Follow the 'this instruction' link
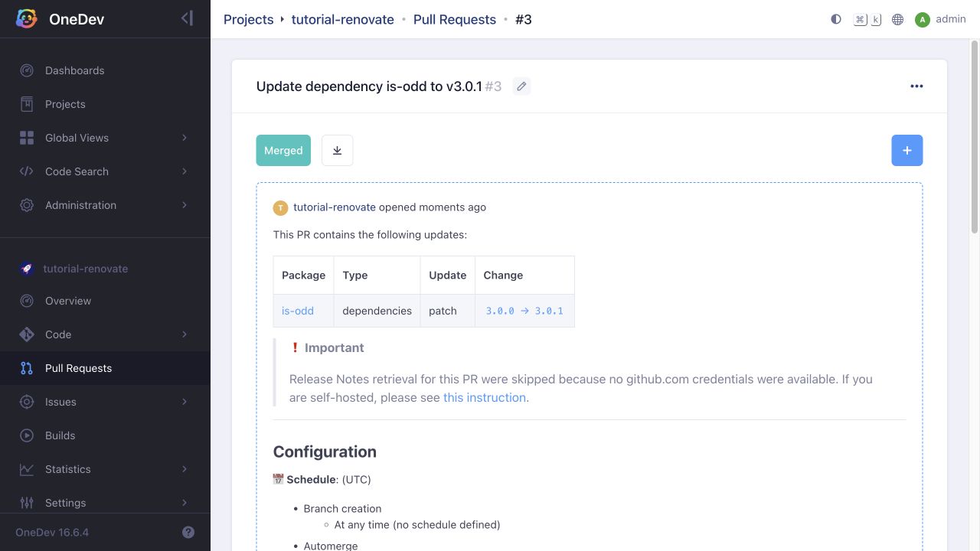The height and width of the screenshot is (551, 980). tap(485, 397)
